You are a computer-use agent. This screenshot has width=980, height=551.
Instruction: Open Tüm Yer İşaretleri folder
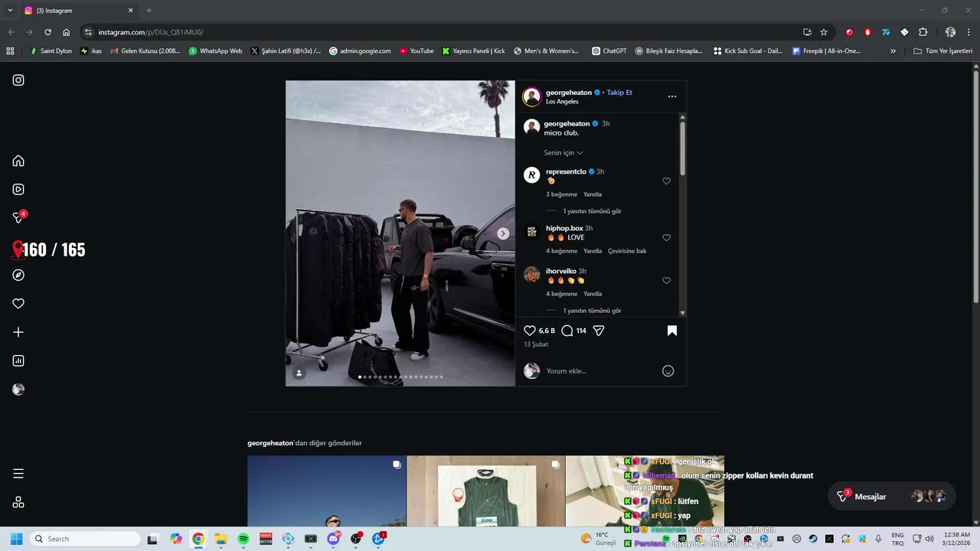943,51
